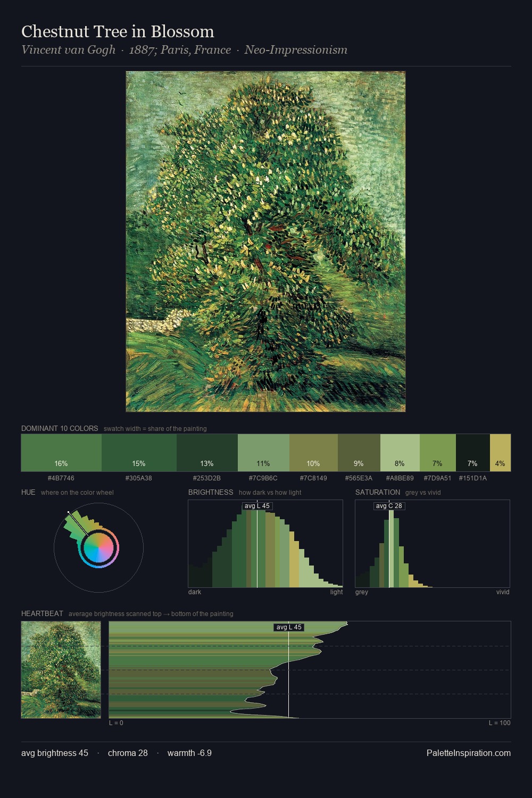Click the 'Neo-Impressionism' style label
The image size is (532, 798).
[x=296, y=50]
